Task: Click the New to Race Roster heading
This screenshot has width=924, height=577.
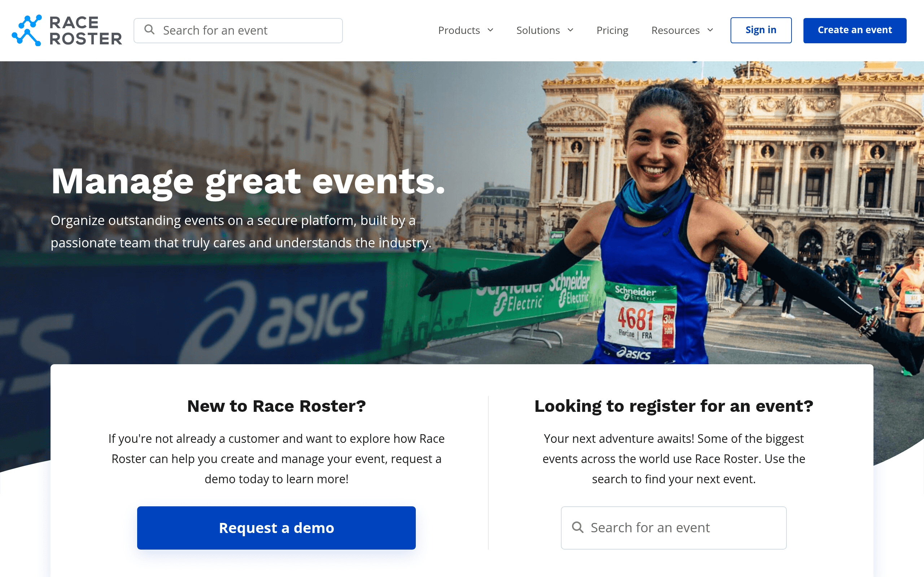Action: pyautogui.click(x=276, y=406)
